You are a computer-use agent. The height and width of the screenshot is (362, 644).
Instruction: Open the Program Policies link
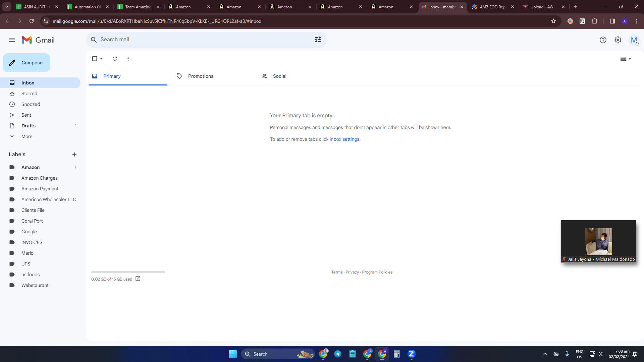click(377, 272)
